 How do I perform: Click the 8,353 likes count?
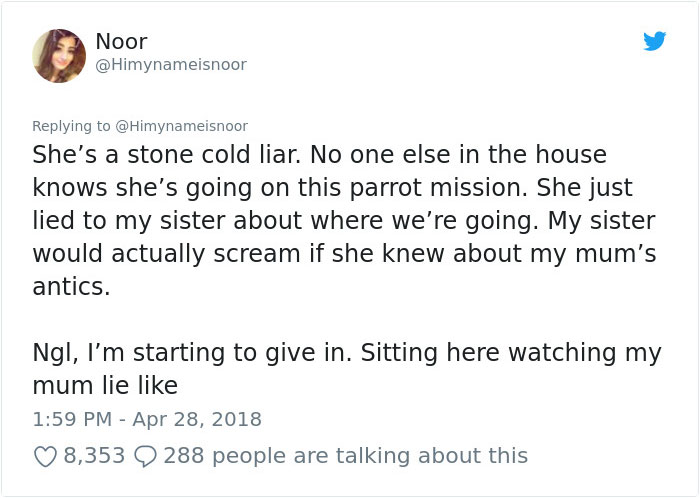tap(94, 456)
